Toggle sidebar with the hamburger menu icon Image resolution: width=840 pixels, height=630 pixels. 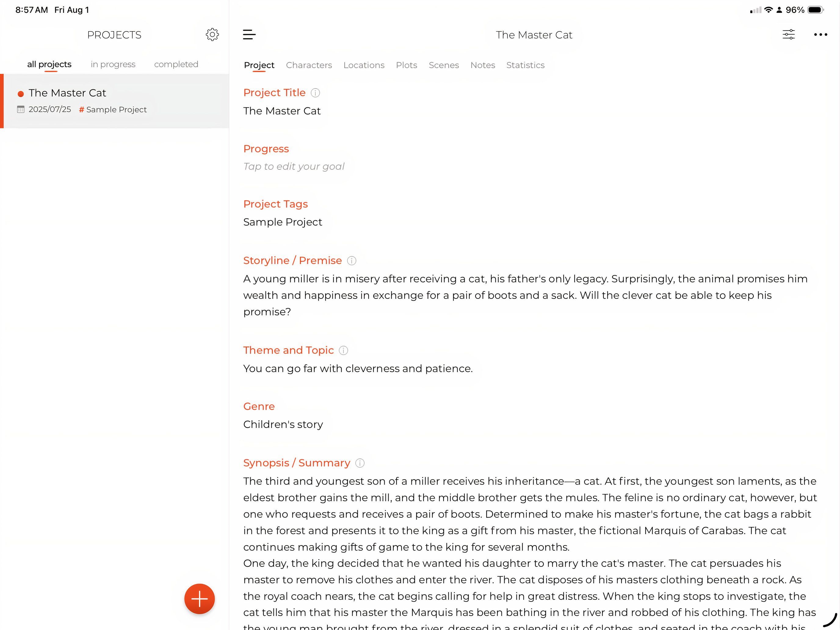(249, 34)
